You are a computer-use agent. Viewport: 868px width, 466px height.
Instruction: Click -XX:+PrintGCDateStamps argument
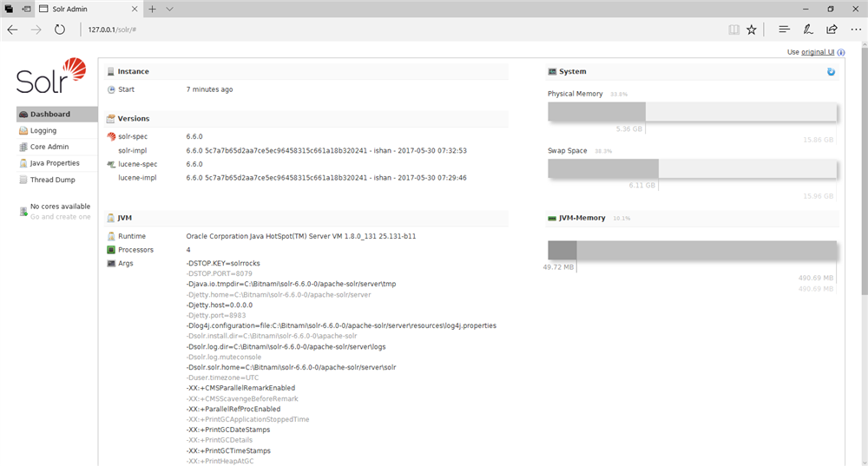tap(228, 430)
